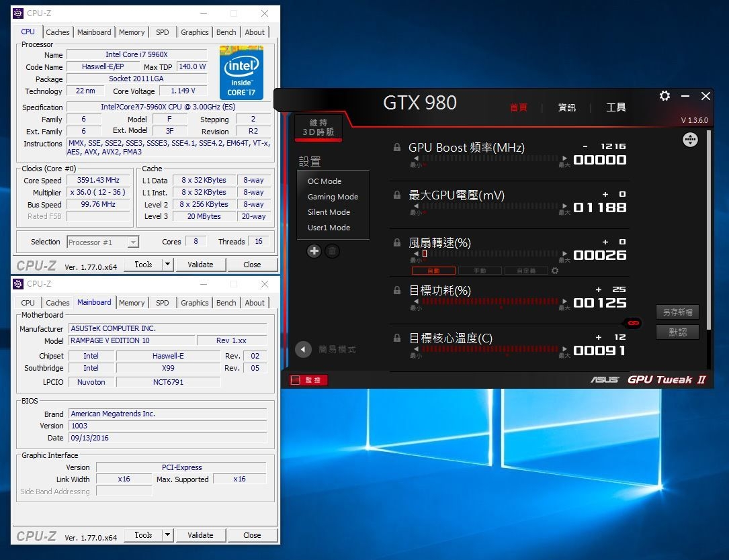The image size is (729, 560).
Task: Expand Tools dropdown arrow in bottom CPU-Z
Action: [x=168, y=535]
